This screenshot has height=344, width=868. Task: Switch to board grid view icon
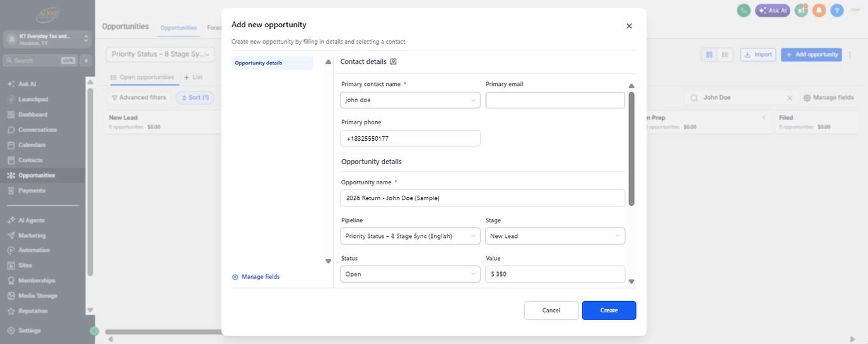pos(709,55)
